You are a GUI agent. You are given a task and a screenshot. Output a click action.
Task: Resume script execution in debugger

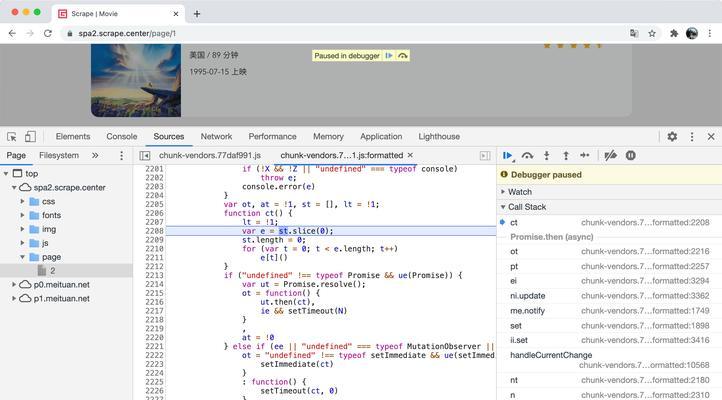pyautogui.click(x=507, y=156)
